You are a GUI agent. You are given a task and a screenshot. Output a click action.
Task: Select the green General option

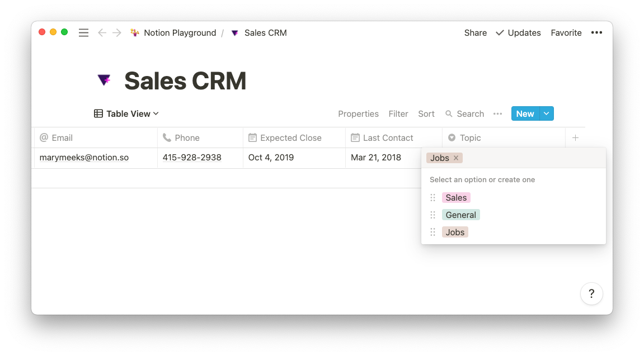tap(461, 215)
